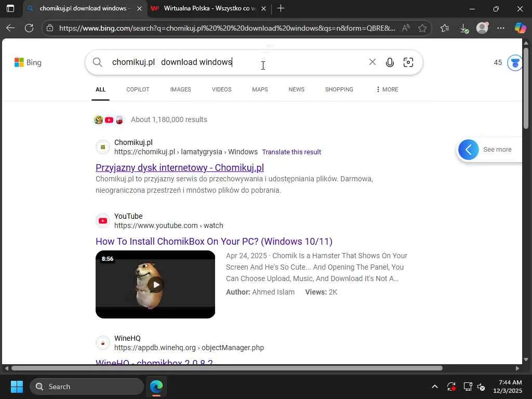532x399 pixels.
Task: Open the Favorites list icon
Action: coord(445,28)
